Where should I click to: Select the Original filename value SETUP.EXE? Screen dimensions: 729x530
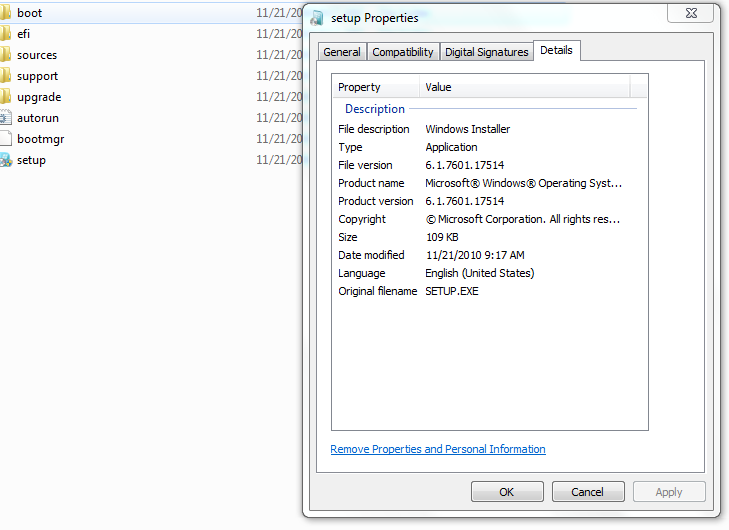point(452,292)
